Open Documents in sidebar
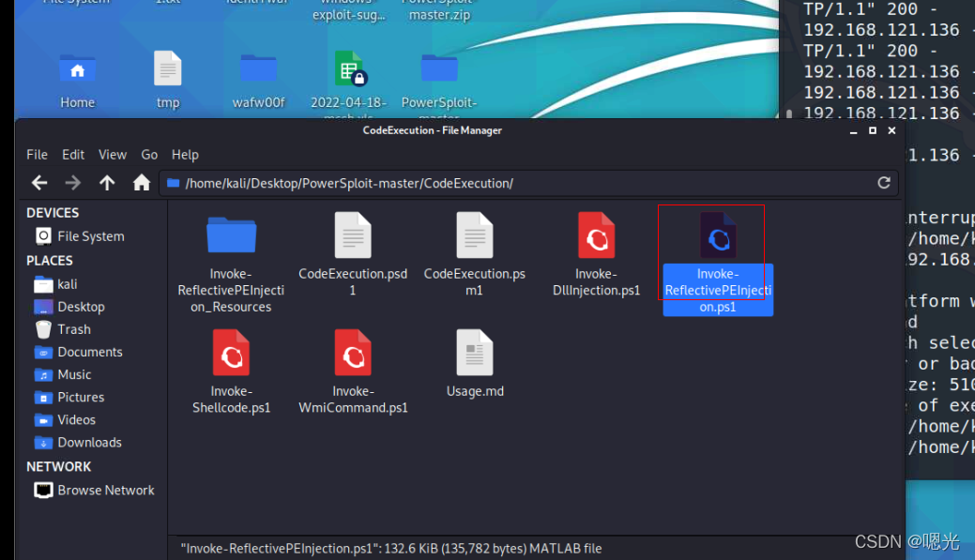Image resolution: width=975 pixels, height=560 pixels. tap(78, 352)
